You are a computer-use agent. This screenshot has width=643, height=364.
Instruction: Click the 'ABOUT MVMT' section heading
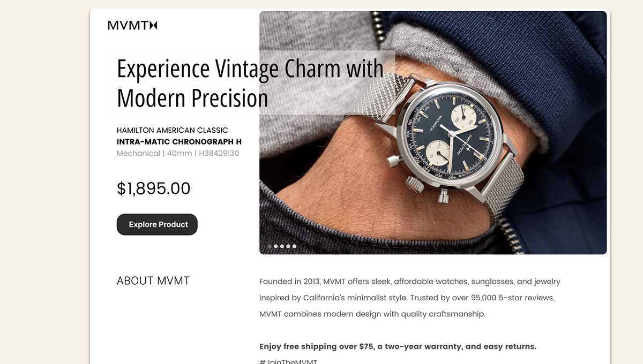[153, 281]
